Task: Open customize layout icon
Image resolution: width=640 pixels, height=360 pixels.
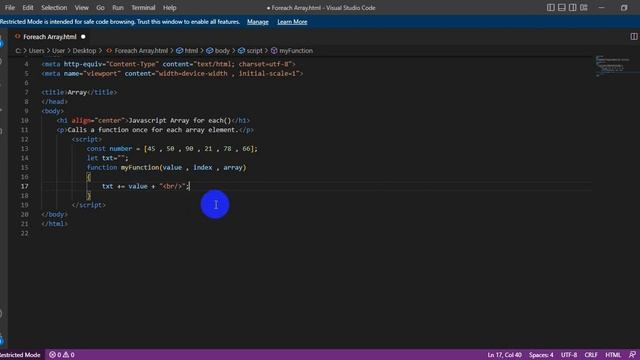Action: (584, 8)
